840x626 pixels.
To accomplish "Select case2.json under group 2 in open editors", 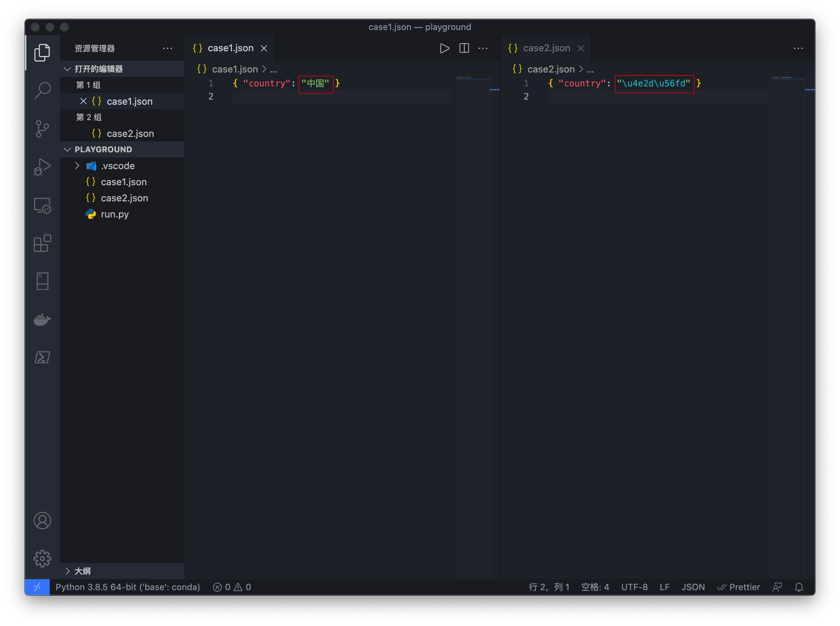I will pyautogui.click(x=122, y=133).
